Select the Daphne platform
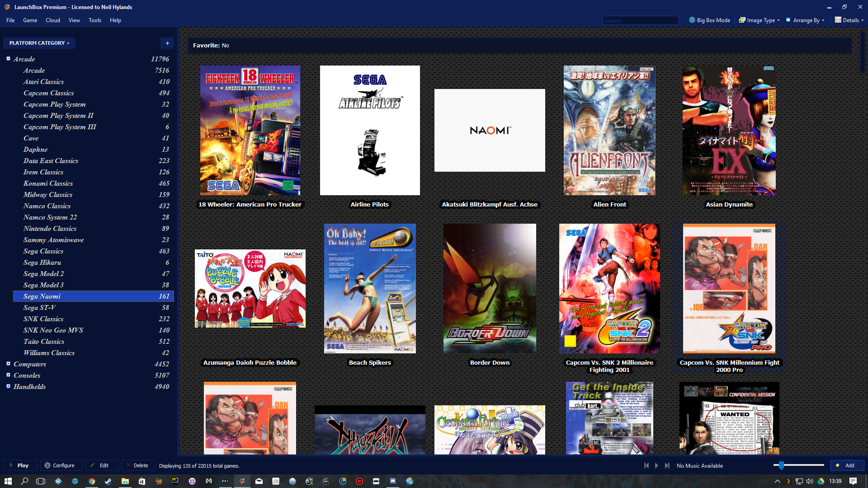Viewport: 868px width, 488px height. click(x=93, y=149)
